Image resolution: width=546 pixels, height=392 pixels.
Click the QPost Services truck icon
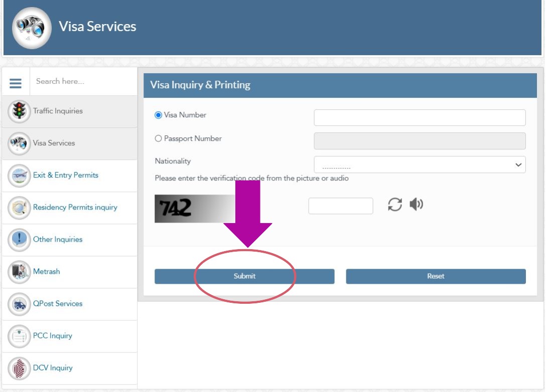[19, 304]
